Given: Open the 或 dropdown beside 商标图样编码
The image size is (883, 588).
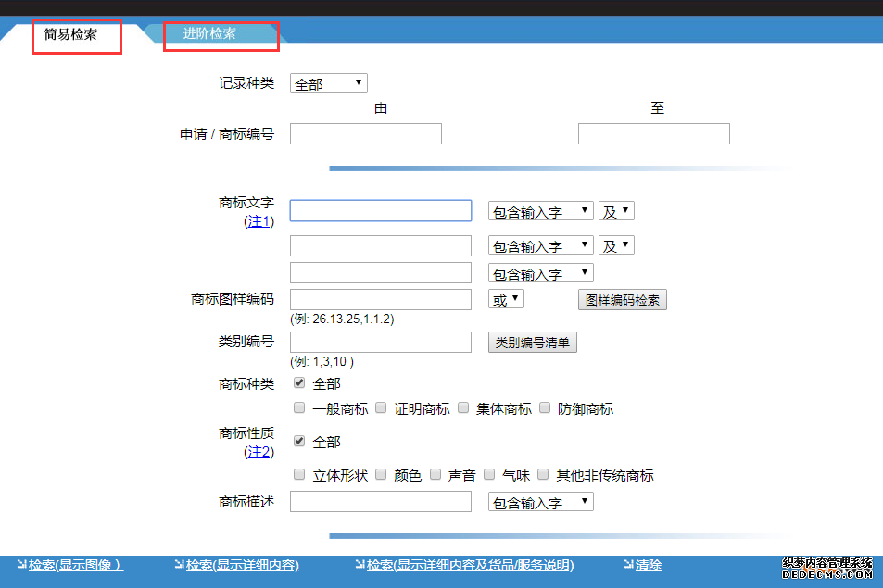Looking at the screenshot, I should [506, 300].
